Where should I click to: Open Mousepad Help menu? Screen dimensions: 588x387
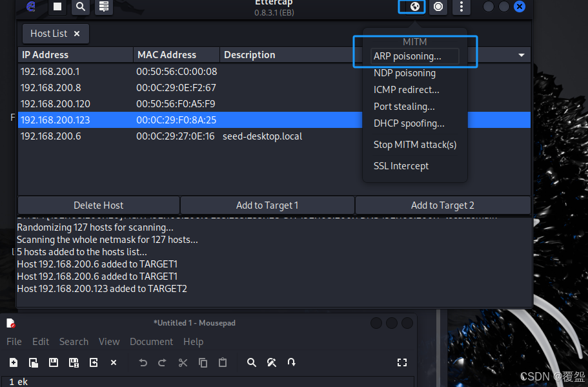click(x=194, y=342)
